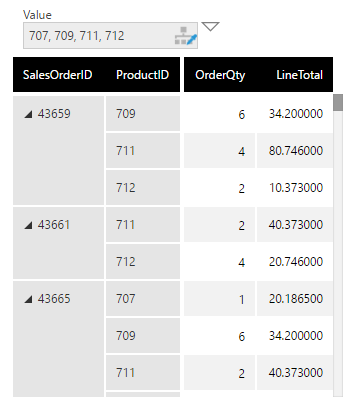Click the 10.373000 LineTotal cell

tap(295, 188)
